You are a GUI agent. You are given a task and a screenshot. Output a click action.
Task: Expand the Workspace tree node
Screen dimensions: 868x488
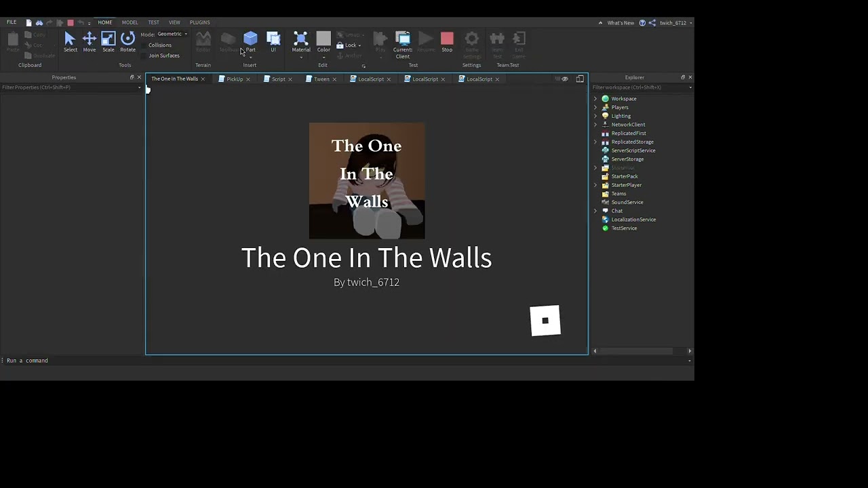point(595,99)
